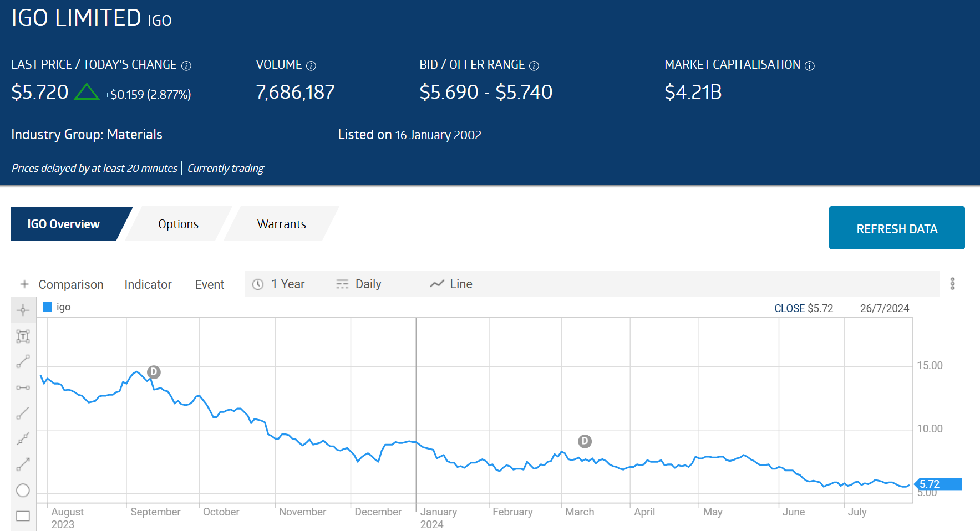Select the crosshair tool in chart sidebar
980x531 pixels.
click(x=23, y=310)
